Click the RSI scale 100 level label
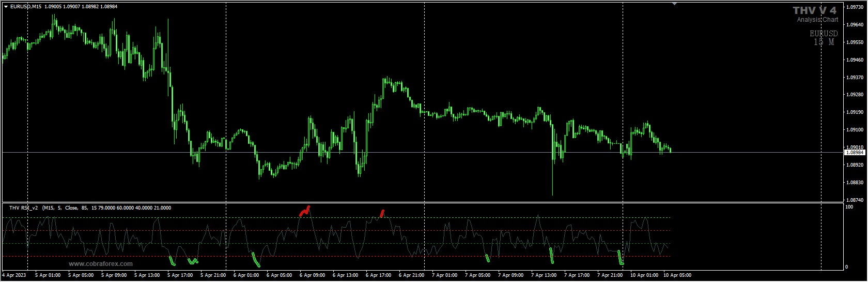The height and width of the screenshot is (282, 868). (x=849, y=207)
